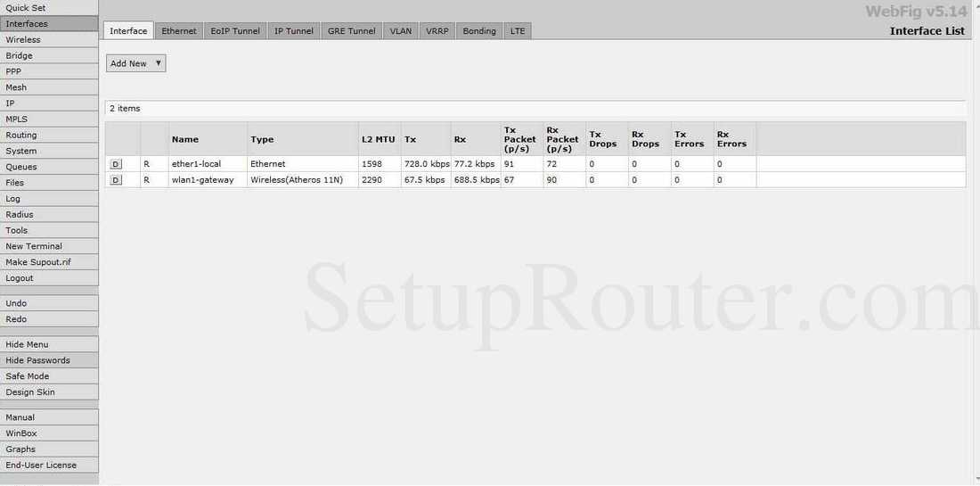Click Make Supout.rif
This screenshot has height=486, width=980.
tap(49, 262)
